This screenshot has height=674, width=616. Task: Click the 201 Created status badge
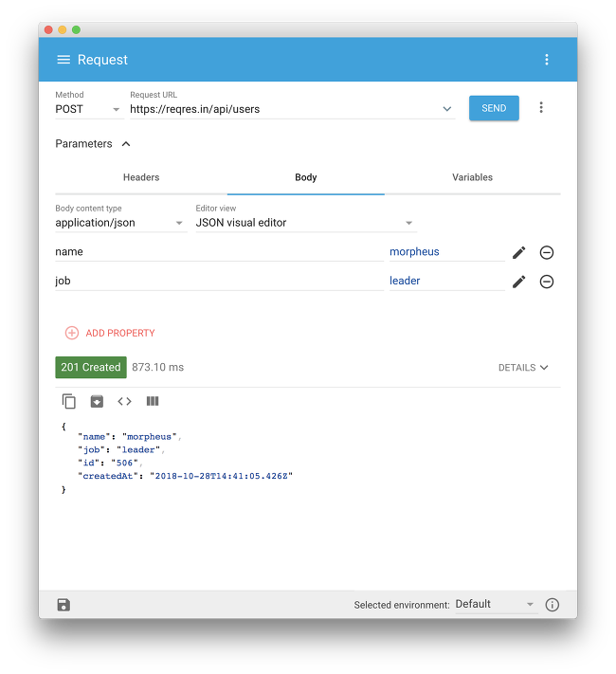pyautogui.click(x=91, y=367)
